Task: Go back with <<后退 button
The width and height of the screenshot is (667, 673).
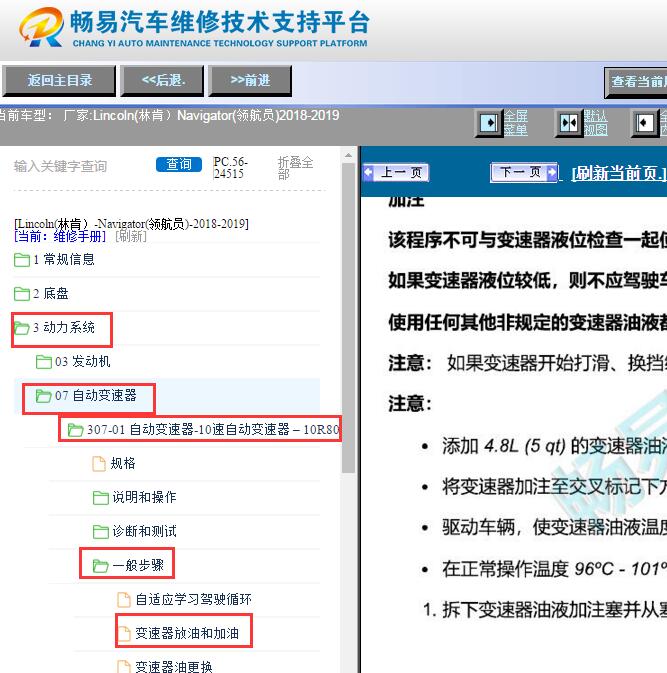Action: [162, 81]
